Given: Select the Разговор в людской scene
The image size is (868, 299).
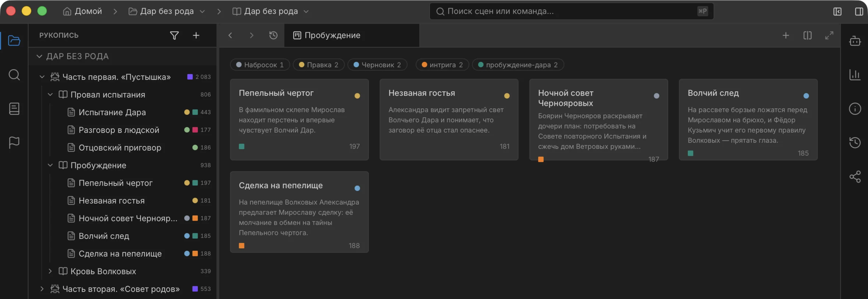Looking at the screenshot, I should pos(122,130).
